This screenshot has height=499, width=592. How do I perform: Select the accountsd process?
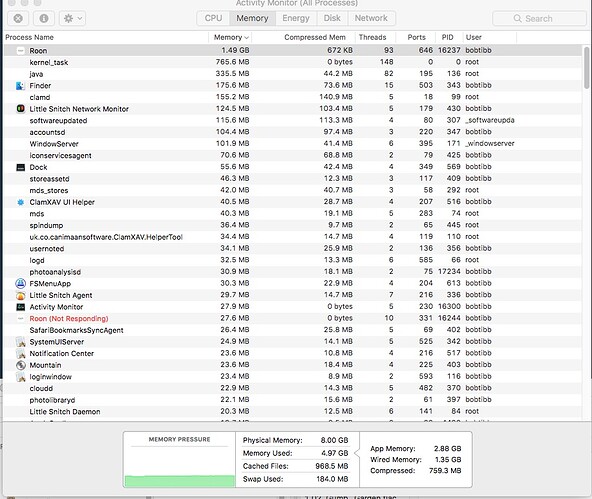pyautogui.click(x=293, y=132)
